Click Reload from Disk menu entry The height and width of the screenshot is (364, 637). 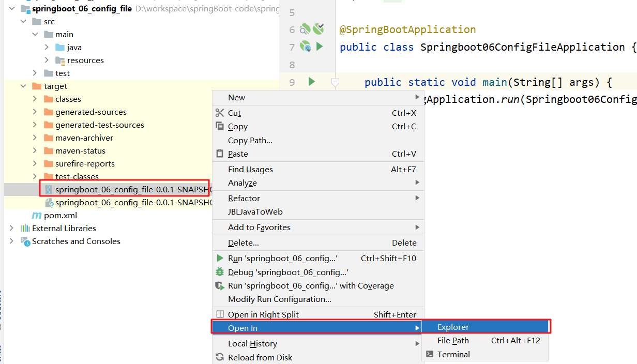click(x=260, y=357)
